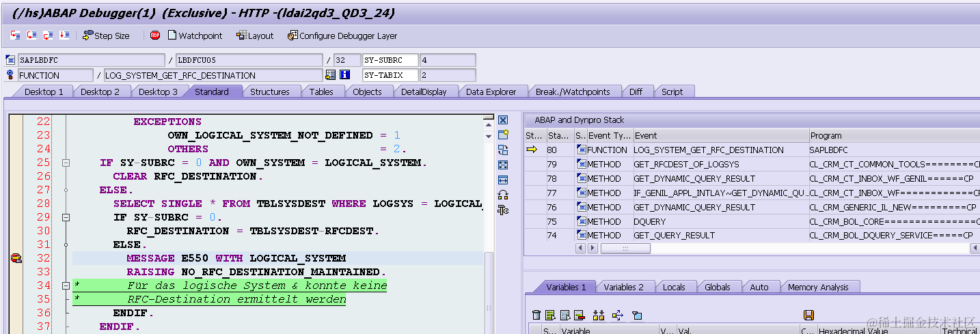Create a new Watchpoint
This screenshot has width=980, height=334.
(195, 36)
